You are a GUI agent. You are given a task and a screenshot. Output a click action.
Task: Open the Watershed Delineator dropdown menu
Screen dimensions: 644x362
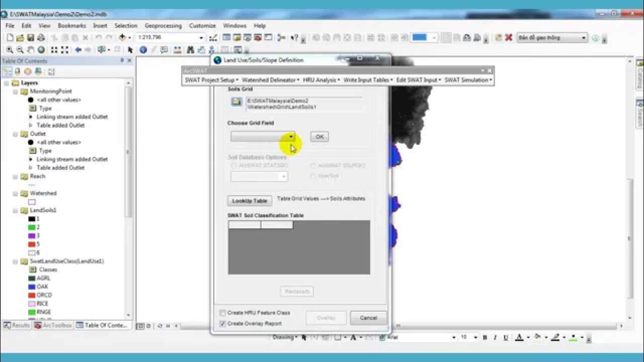[270, 80]
